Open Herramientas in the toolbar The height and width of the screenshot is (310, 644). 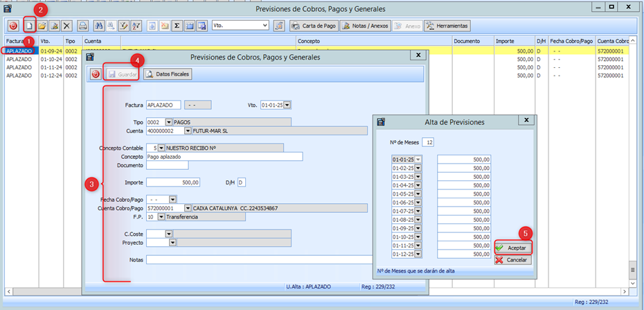(x=447, y=26)
